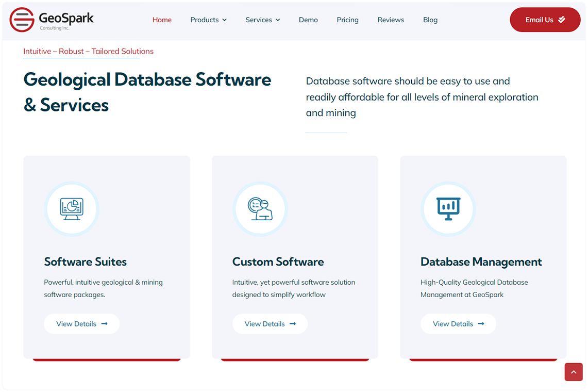Expand the Services dropdown menu

tap(263, 20)
